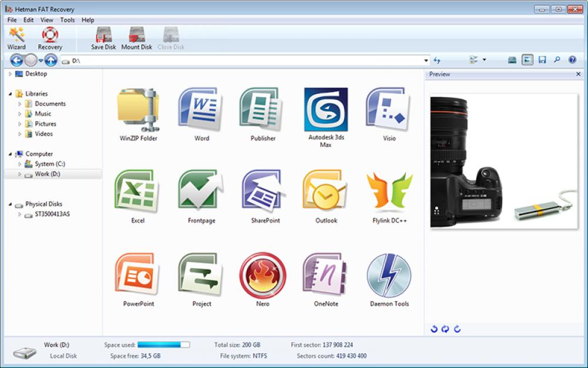Refresh the folder view
The width and height of the screenshot is (588, 368).
pyautogui.click(x=437, y=59)
